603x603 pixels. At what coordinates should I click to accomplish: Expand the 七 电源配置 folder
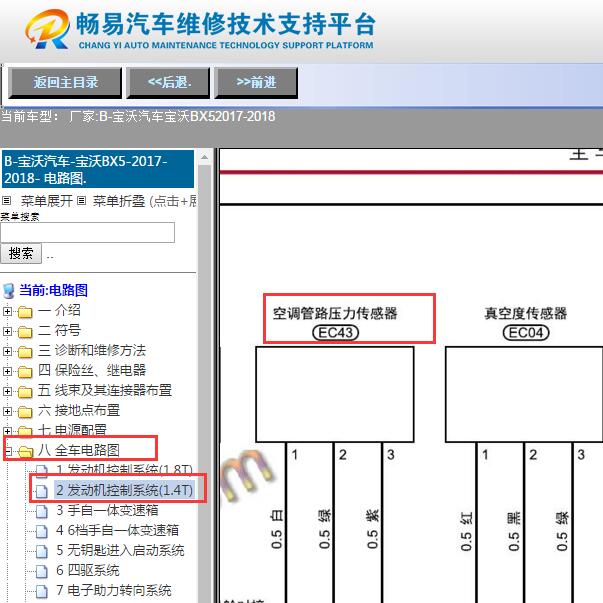point(7,431)
